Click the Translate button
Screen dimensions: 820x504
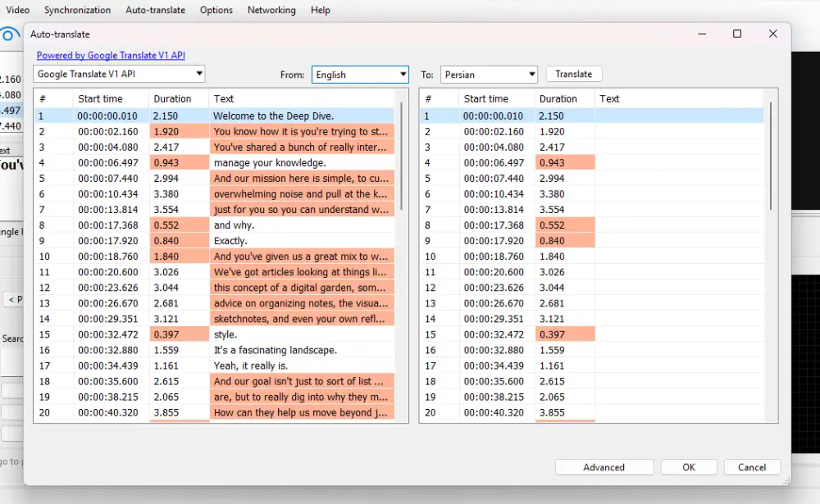(574, 75)
